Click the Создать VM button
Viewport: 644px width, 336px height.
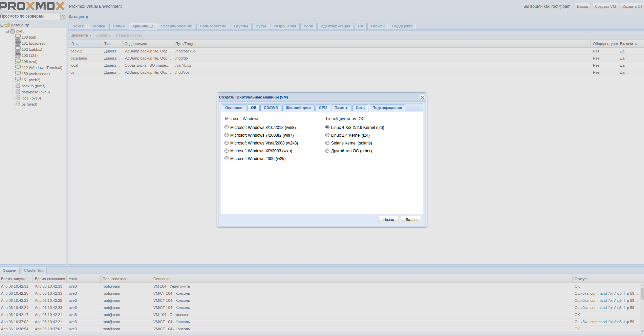605,6
